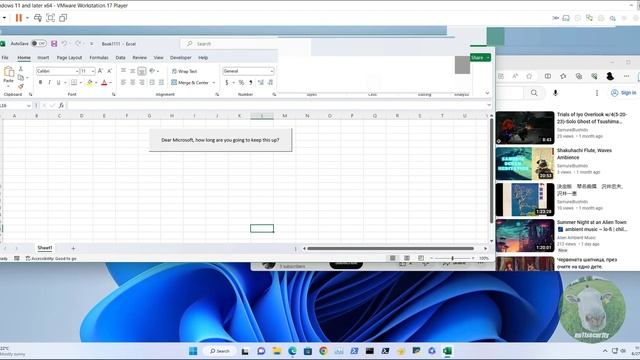The height and width of the screenshot is (360, 640).
Task: Click VMware enter full screen icon
Action: click(x=50, y=18)
